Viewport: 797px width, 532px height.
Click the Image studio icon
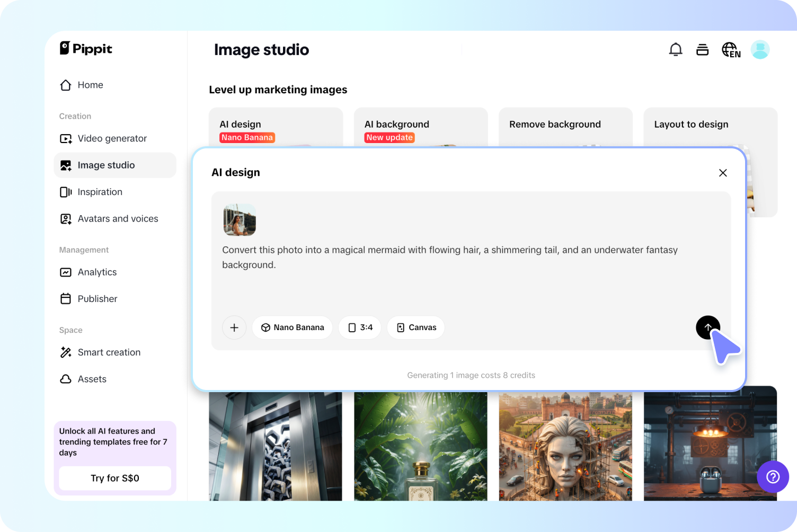coord(66,165)
